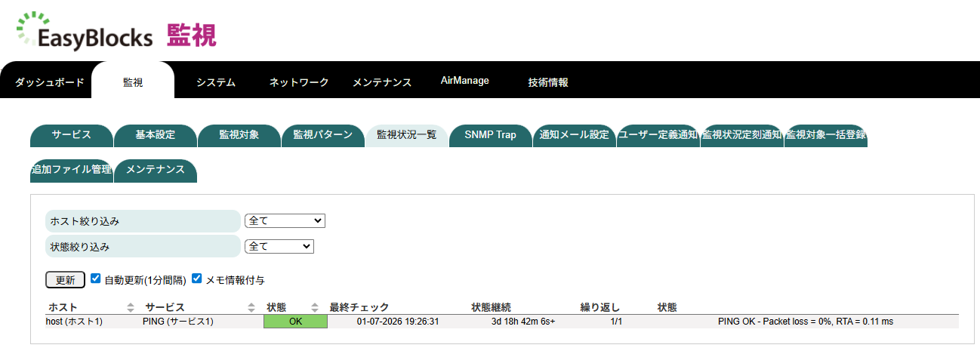The width and height of the screenshot is (980, 351).
Task: Click the 01-07-2026 19:26:31 timestamp
Action: [x=398, y=322]
